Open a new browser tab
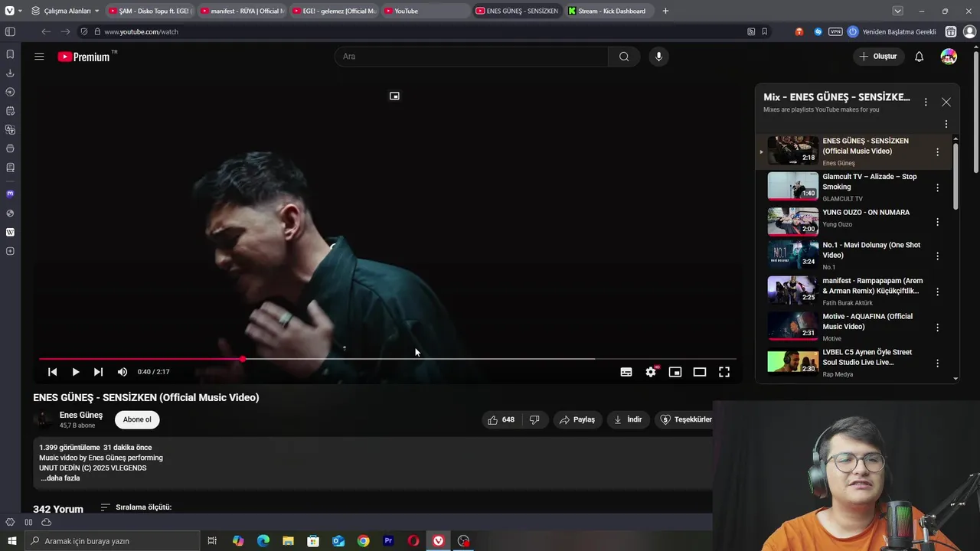 pos(665,11)
